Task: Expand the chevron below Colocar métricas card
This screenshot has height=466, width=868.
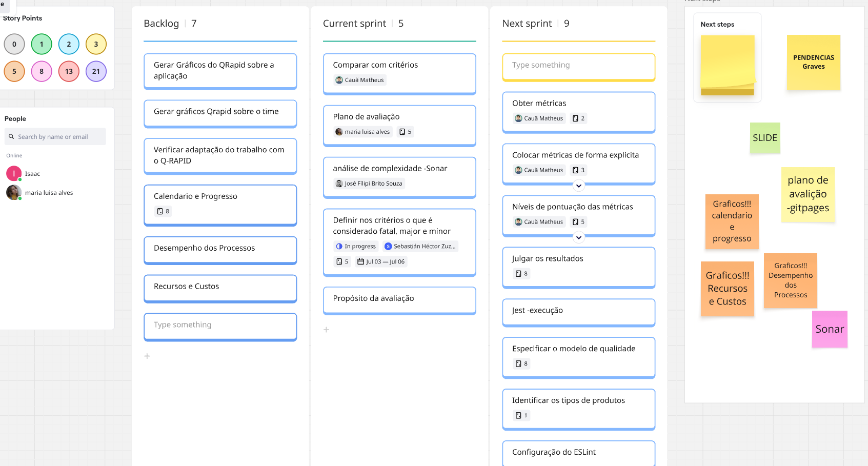Action: click(x=579, y=186)
